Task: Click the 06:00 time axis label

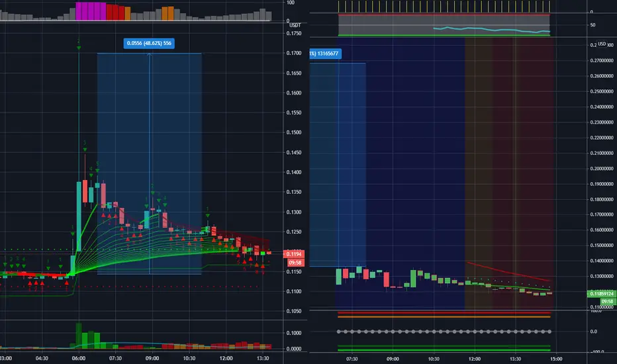Action: tap(79, 359)
